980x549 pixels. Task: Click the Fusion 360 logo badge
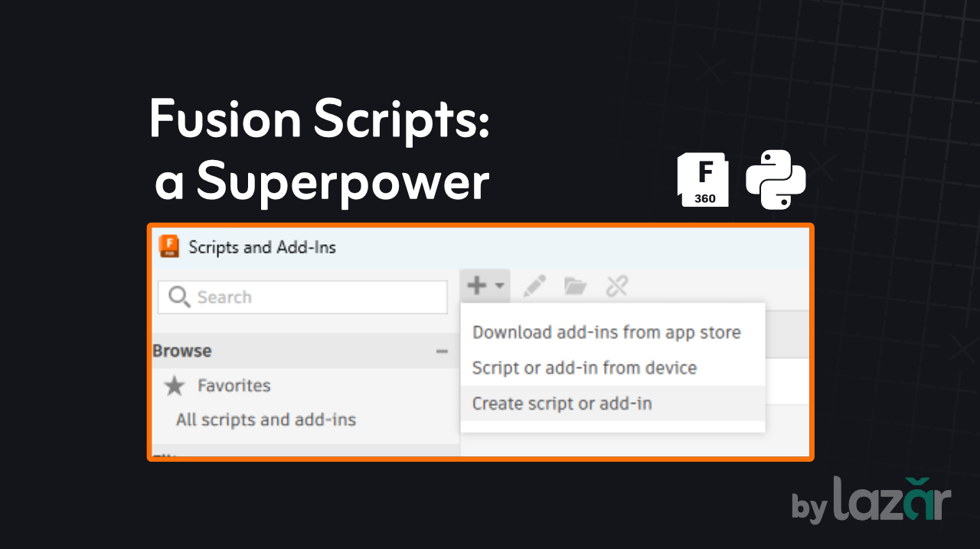(x=703, y=180)
